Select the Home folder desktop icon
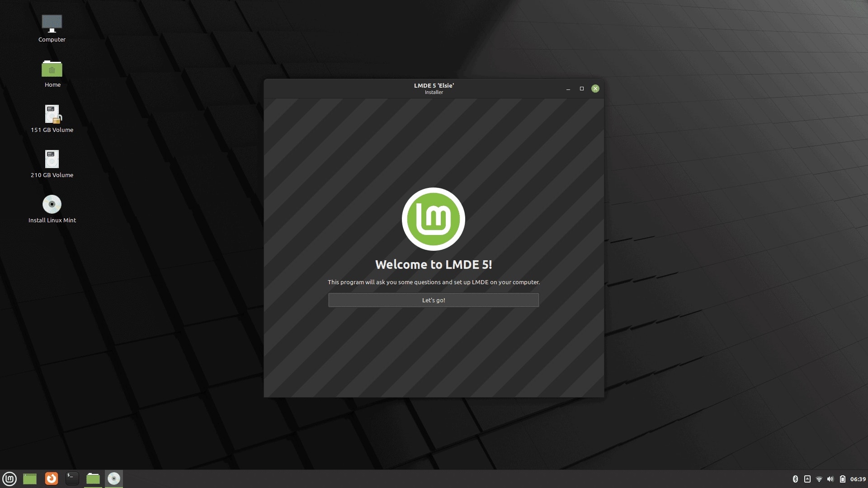The image size is (868, 488). point(52,74)
